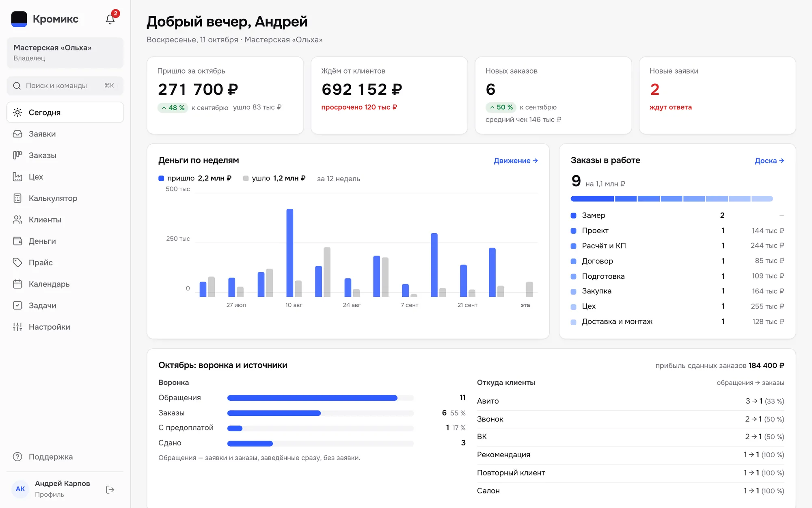Follow the Движение link
The image size is (812, 508).
click(516, 161)
